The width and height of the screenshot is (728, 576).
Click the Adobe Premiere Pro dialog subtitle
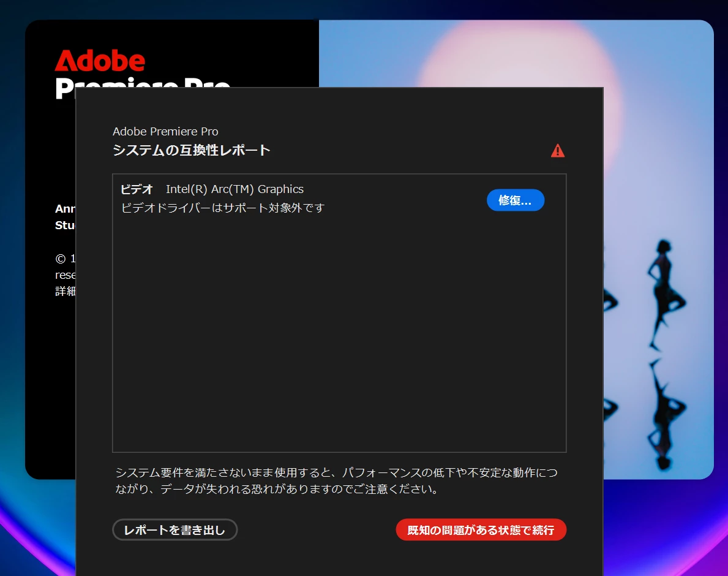[x=165, y=132]
